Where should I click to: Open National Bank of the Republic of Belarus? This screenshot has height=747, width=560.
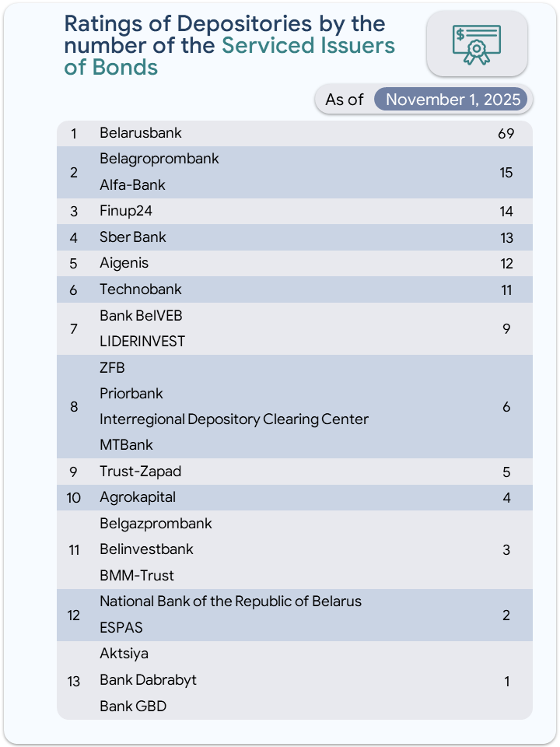tap(230, 601)
